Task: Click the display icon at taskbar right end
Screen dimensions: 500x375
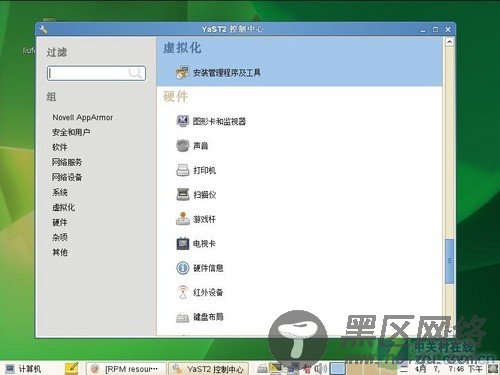Action: coord(493,369)
